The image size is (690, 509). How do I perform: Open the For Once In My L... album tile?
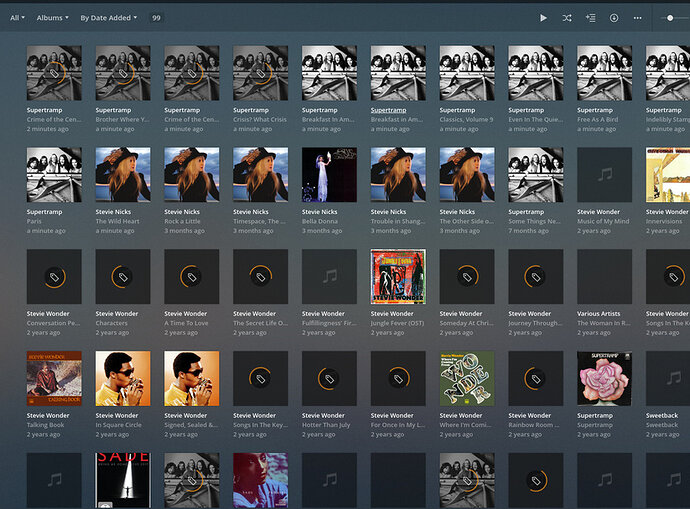click(x=398, y=378)
